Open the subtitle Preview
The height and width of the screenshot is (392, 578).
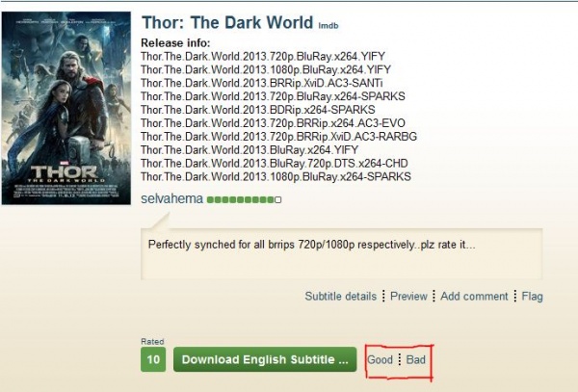click(x=408, y=297)
